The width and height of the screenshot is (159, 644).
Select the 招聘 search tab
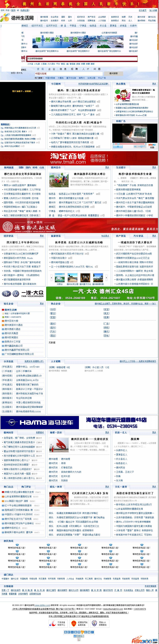74,69
